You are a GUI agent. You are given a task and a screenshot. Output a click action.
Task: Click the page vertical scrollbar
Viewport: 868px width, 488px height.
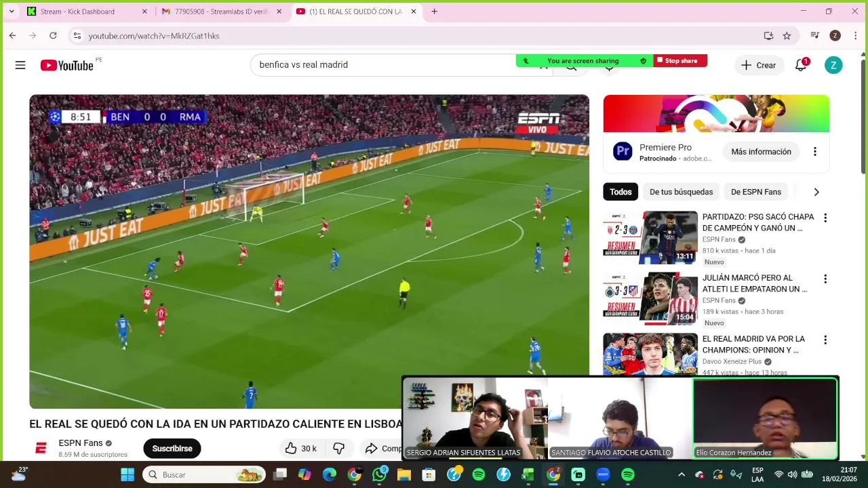tap(863, 115)
